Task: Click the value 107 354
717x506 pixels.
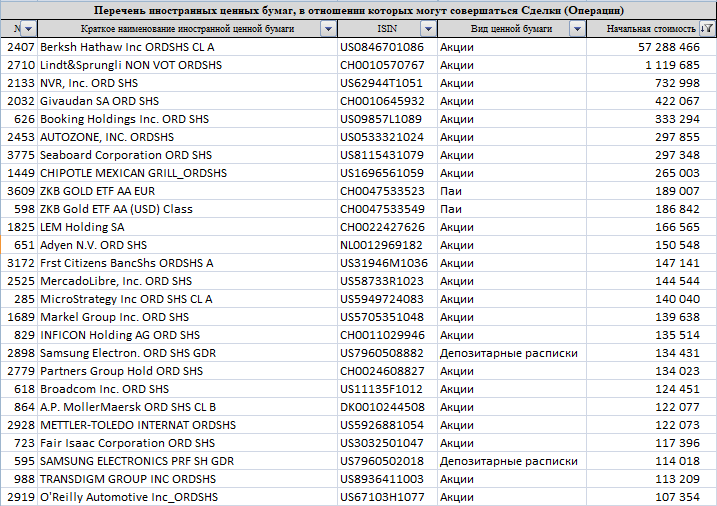Action: pyautogui.click(x=677, y=497)
